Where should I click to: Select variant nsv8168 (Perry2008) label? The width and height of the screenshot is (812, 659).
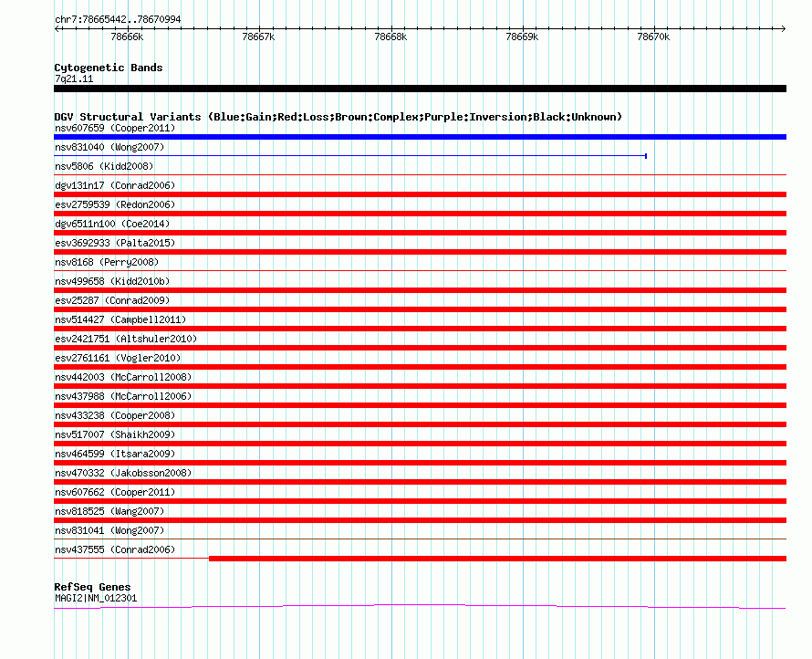point(107,262)
